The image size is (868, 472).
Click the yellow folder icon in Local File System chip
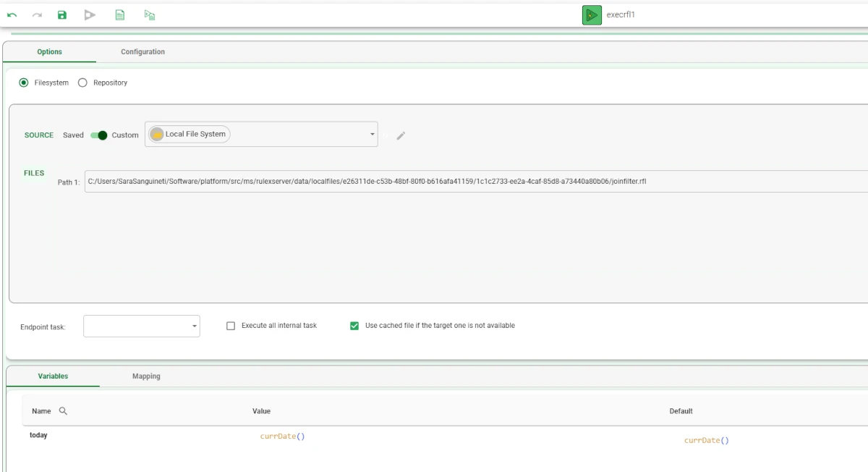[x=157, y=134]
